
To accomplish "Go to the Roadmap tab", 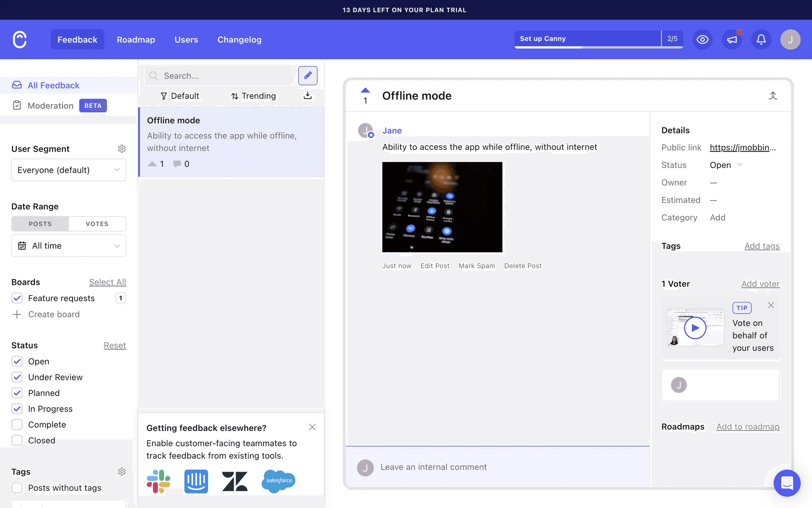I will (136, 39).
